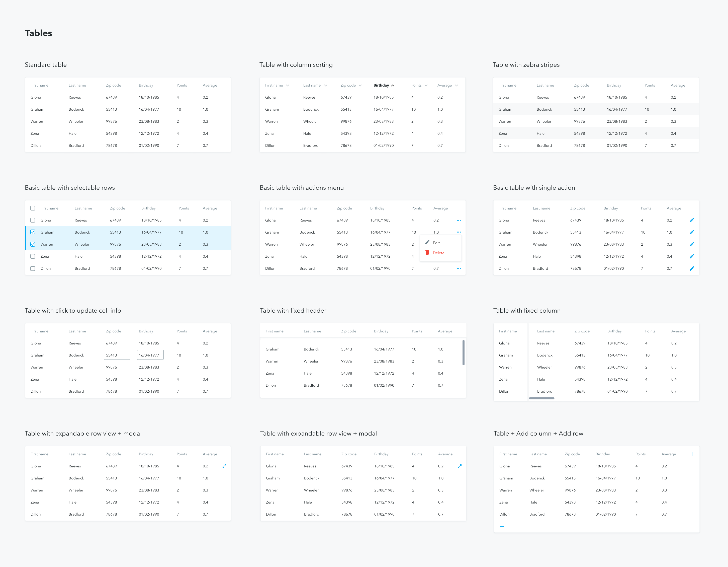Expand Gloria's row in expandable row table
728x567 pixels.
point(225,466)
